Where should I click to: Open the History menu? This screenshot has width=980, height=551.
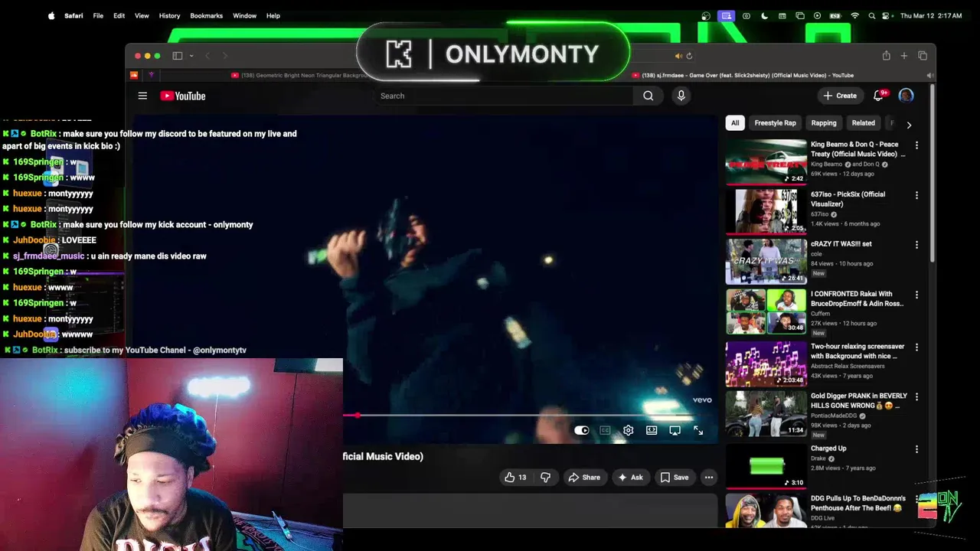click(169, 15)
